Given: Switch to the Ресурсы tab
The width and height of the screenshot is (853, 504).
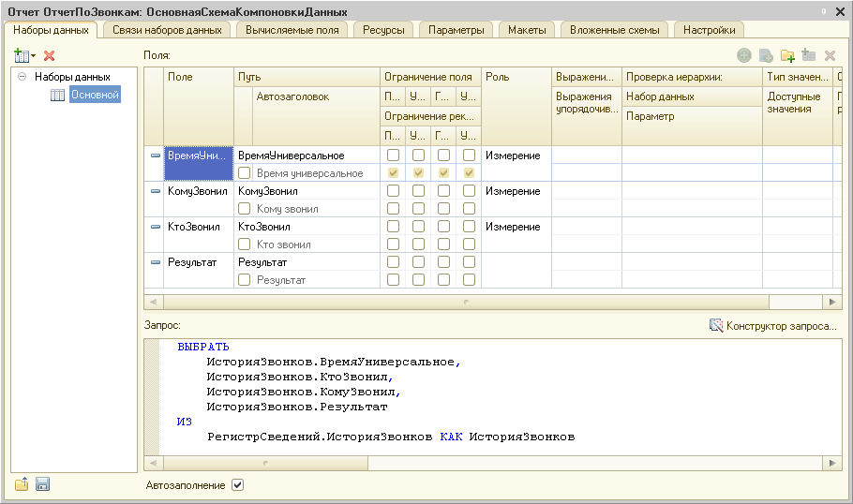Looking at the screenshot, I should pyautogui.click(x=383, y=30).
